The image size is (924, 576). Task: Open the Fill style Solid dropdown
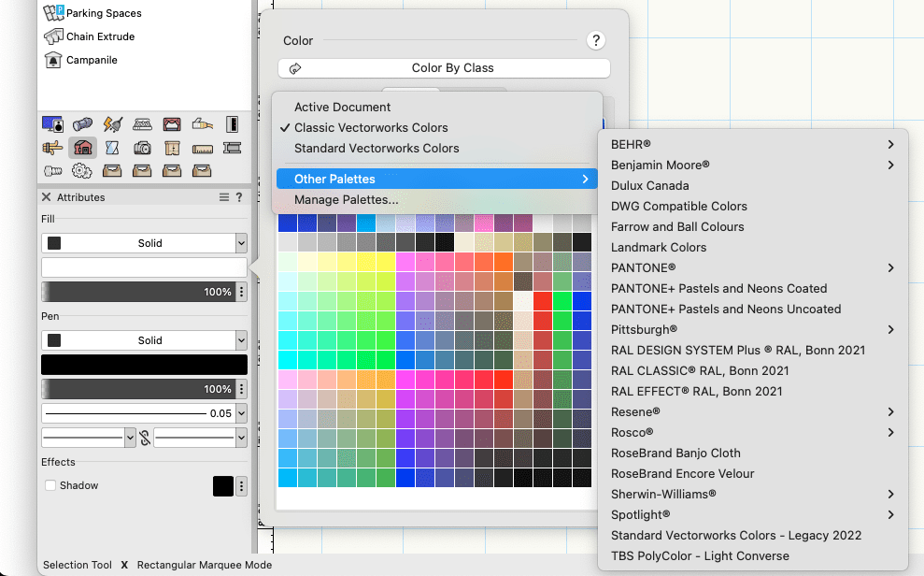[144, 243]
